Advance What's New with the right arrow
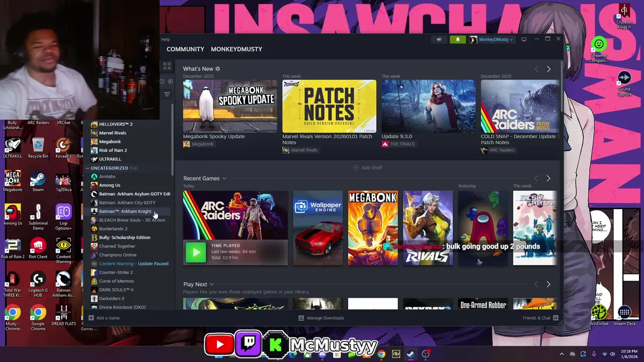Image resolution: width=644 pixels, height=362 pixels. [x=548, y=69]
